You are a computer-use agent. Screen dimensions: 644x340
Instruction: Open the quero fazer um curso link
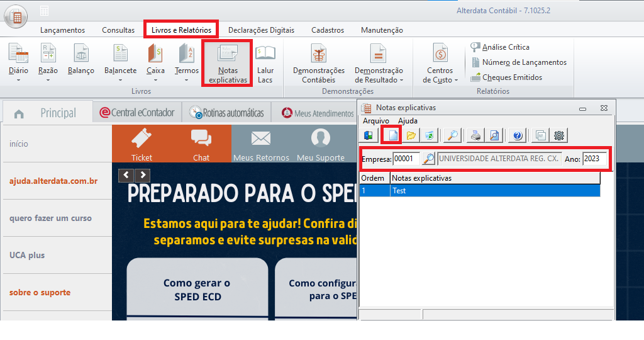50,218
